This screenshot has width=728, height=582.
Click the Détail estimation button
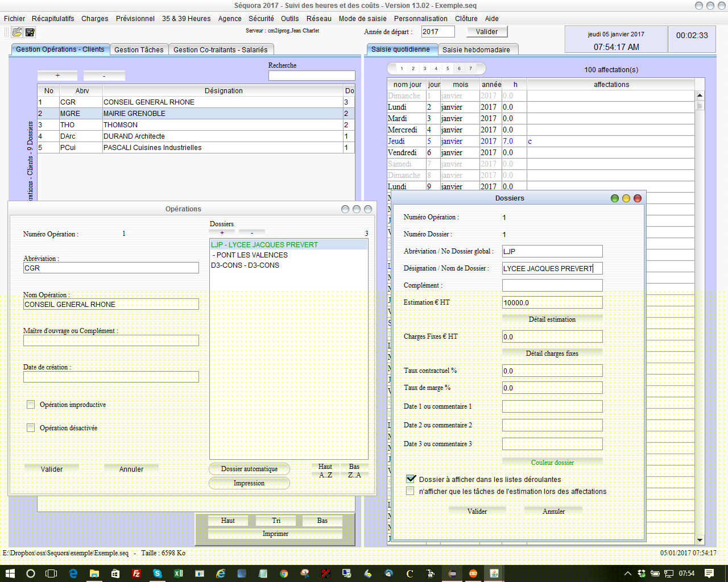[552, 319]
